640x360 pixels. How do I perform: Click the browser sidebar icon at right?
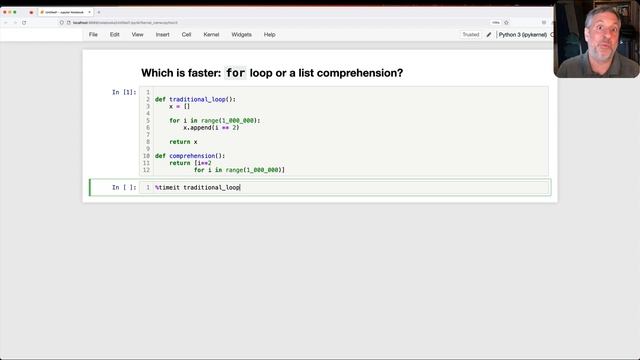pyautogui.click(x=544, y=23)
